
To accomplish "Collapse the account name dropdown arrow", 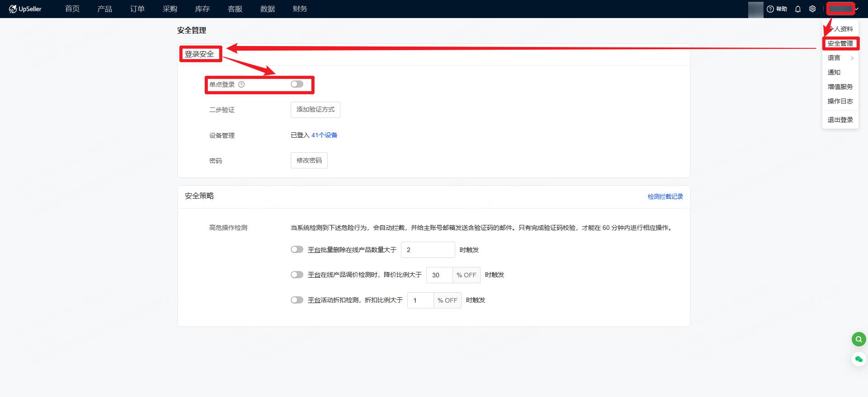I will [x=857, y=9].
